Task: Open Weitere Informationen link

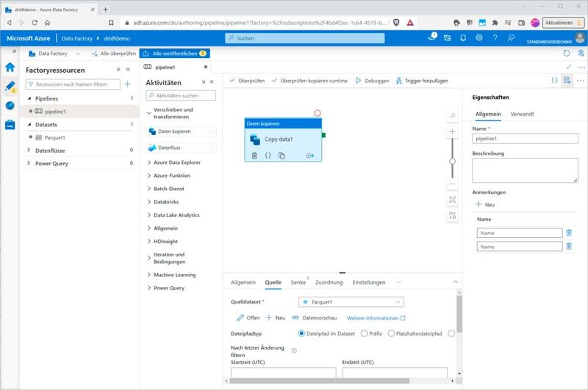Action: [x=376, y=318]
